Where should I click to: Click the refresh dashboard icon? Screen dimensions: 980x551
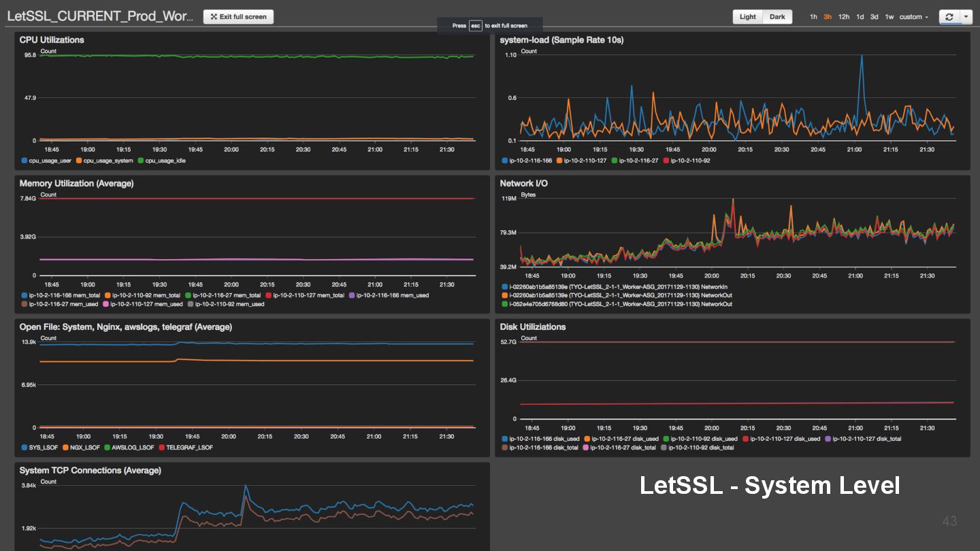tap(949, 17)
